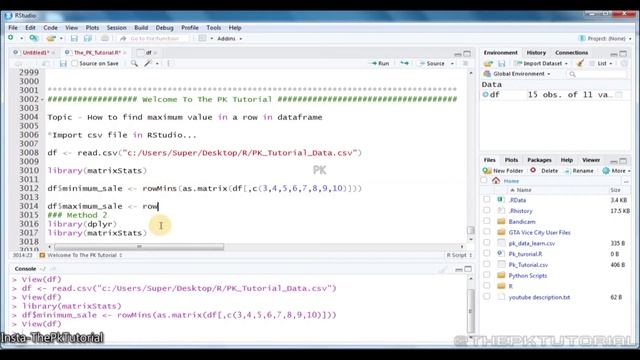
Task: Click Save current document in main toolbar
Action: [74, 38]
